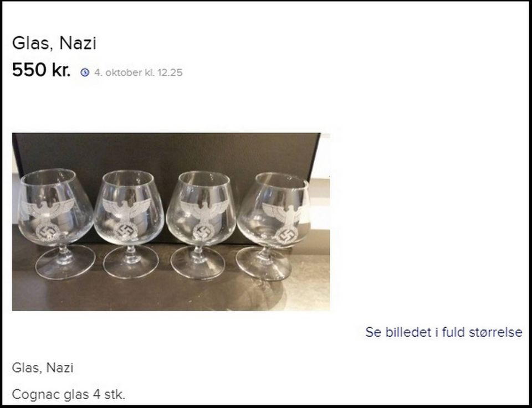Image resolution: width=532 pixels, height=408 pixels.
Task: Click the lower 'Glas, Nazi' description text
Action: click(x=43, y=368)
